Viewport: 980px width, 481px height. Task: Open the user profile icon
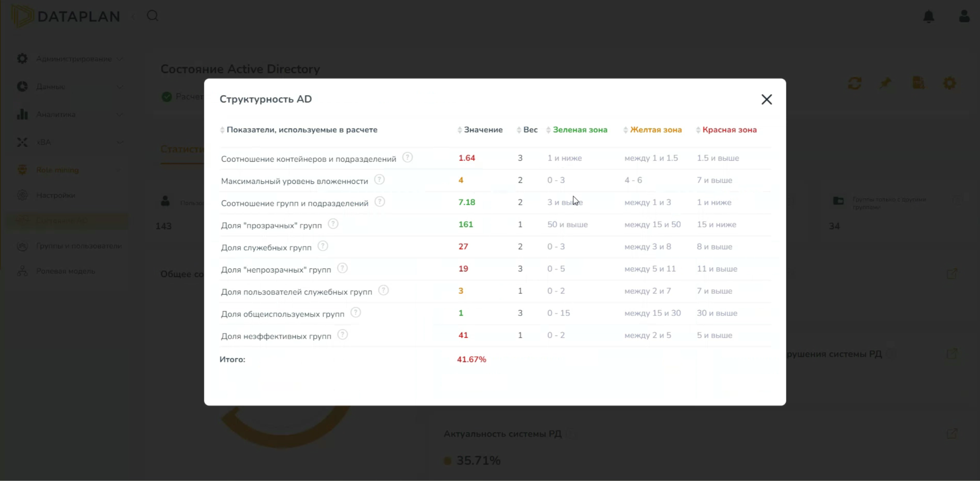pos(964,16)
